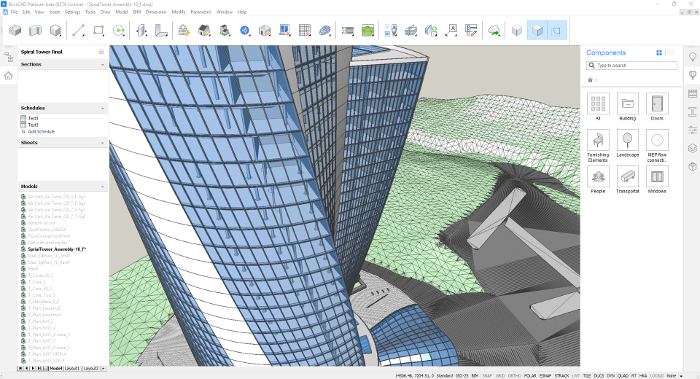This screenshot has width=700, height=379.
Task: Click the green terrain site icon
Action: click(x=368, y=30)
